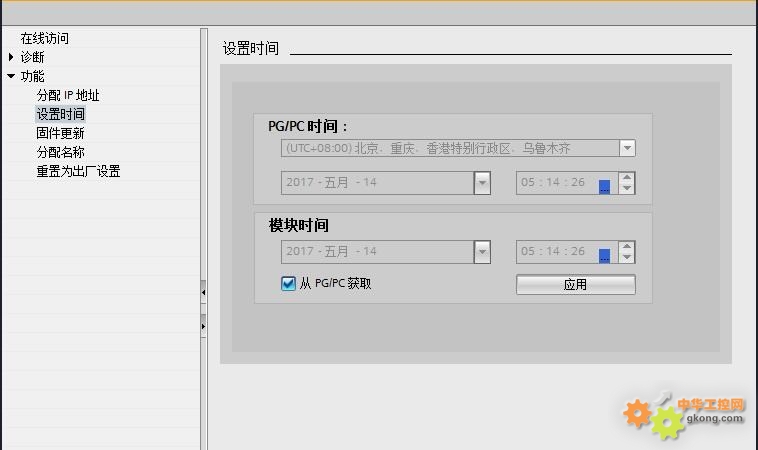The image size is (758, 450).
Task: Click PG/PC date field 2017-五月-14
Action: click(377, 183)
